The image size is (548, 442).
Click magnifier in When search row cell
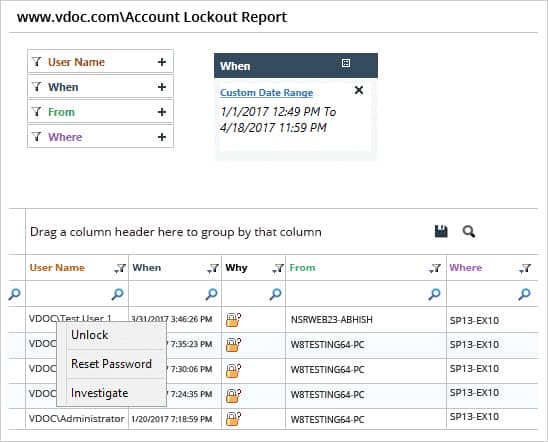tap(211, 294)
